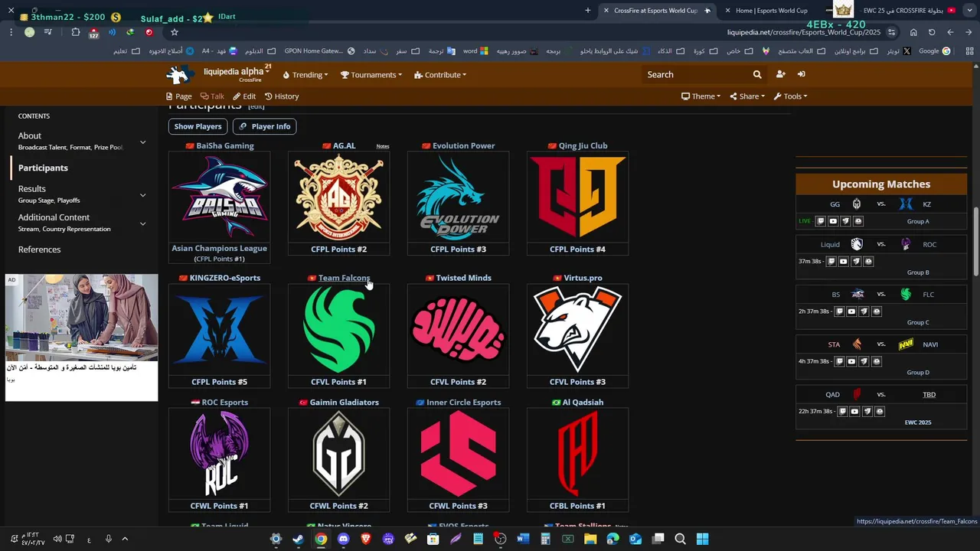Open the Edit tab

(244, 96)
